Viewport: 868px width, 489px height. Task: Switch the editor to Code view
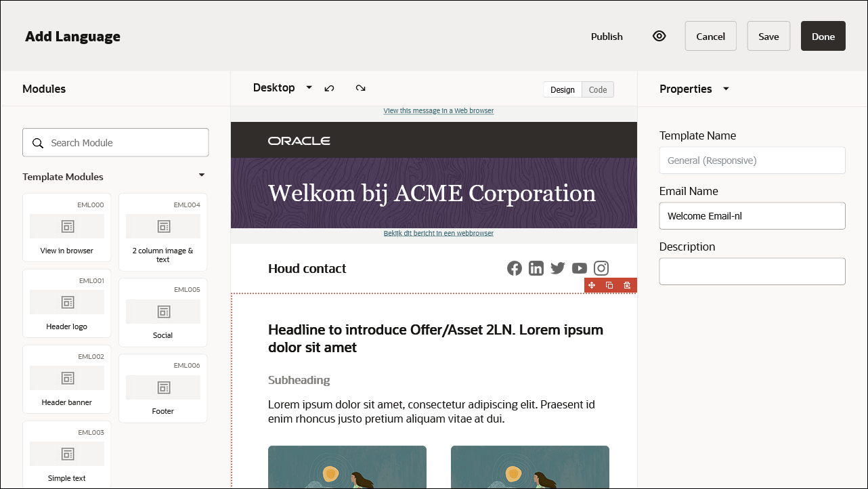click(597, 89)
